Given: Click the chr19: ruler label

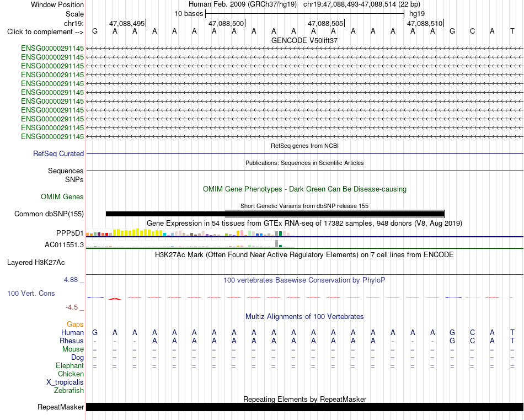Looking at the screenshot, I should pos(73,23).
